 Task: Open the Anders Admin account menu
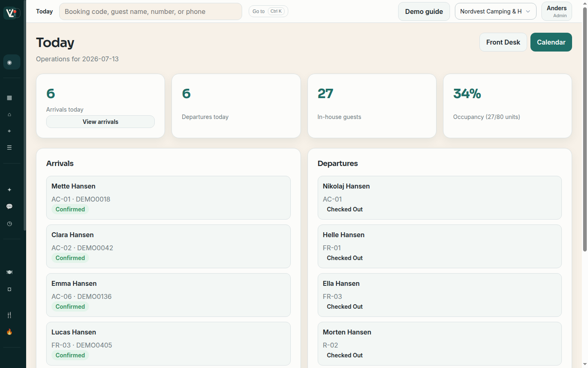pos(557,11)
